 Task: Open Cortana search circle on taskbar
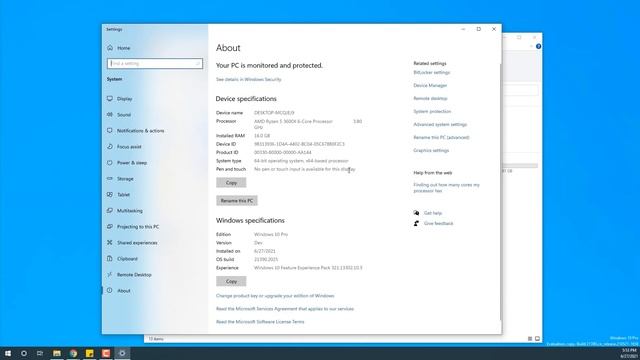24,353
